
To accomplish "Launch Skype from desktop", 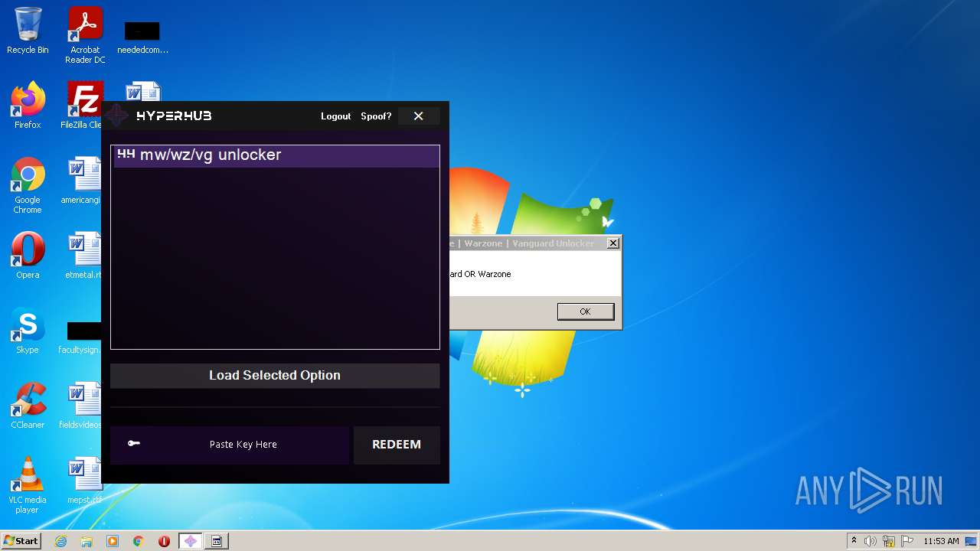I will (28, 331).
